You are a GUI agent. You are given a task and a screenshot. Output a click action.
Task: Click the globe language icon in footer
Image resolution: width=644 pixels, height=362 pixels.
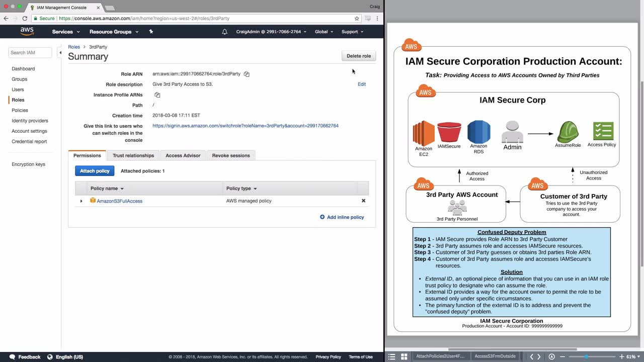pyautogui.click(x=50, y=357)
